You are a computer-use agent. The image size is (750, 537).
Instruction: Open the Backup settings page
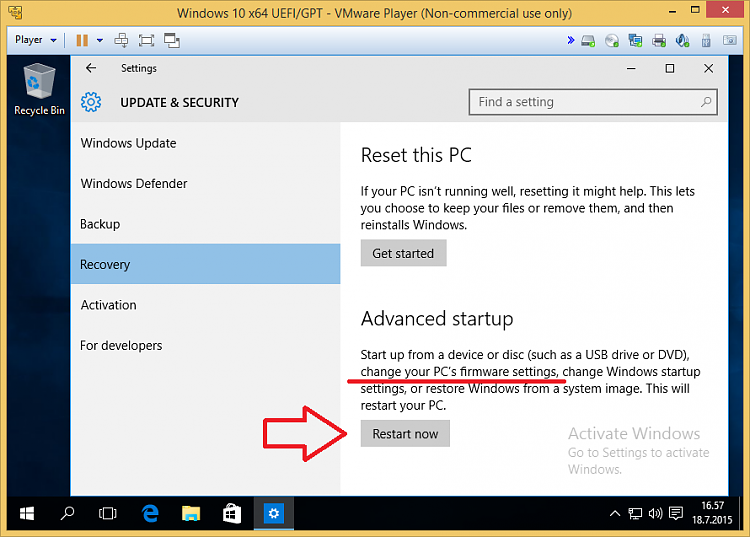(205, 224)
